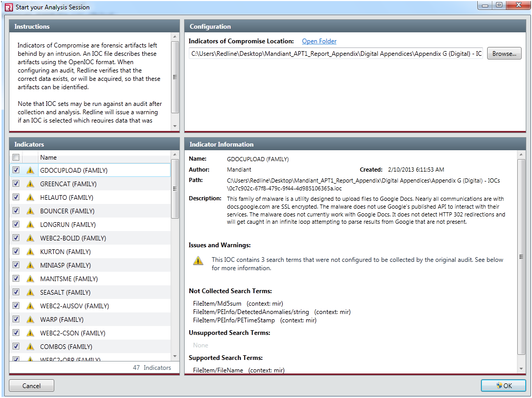This screenshot has width=532, height=398.
Task: Open the IOC folder via Open Folder link
Action: (x=319, y=41)
